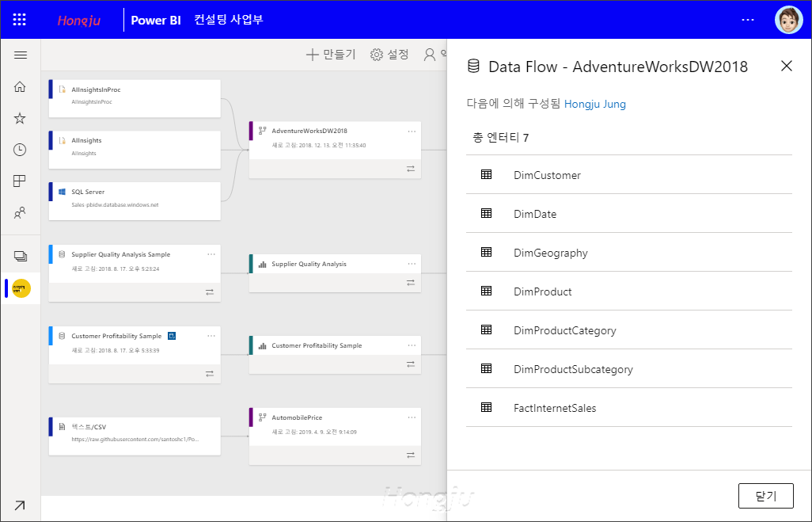This screenshot has width=812, height=522.
Task: Show lineage for Customer Profitability Sample report
Action: pos(411,364)
